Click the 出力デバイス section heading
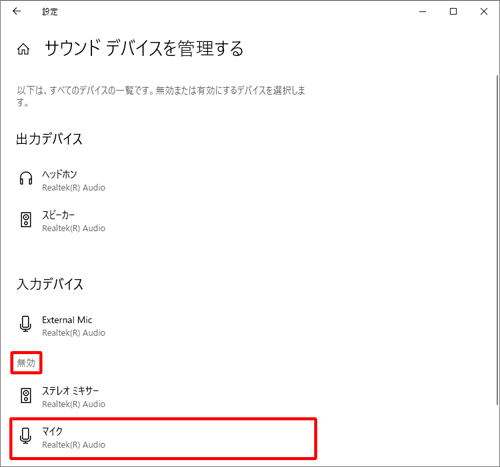 49,139
